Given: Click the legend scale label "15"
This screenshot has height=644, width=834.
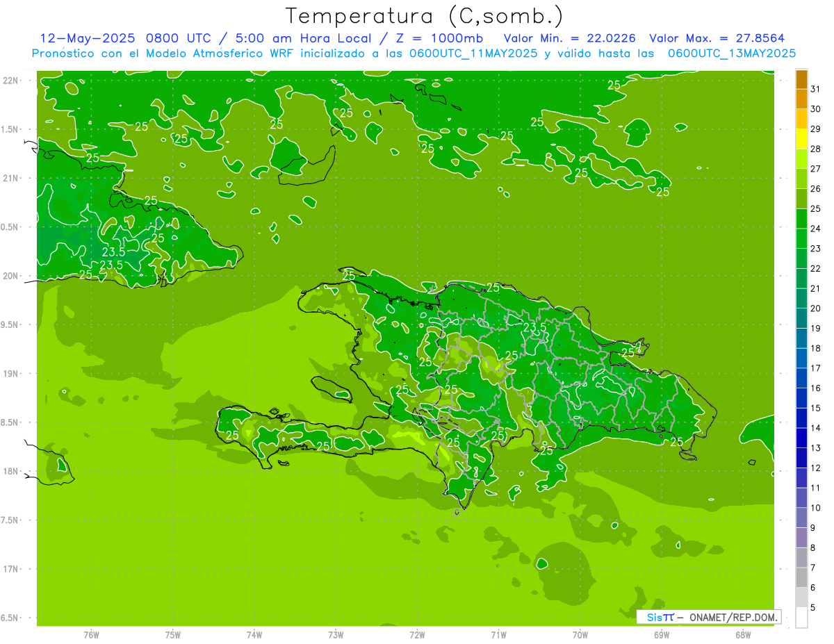Looking at the screenshot, I should (816, 408).
